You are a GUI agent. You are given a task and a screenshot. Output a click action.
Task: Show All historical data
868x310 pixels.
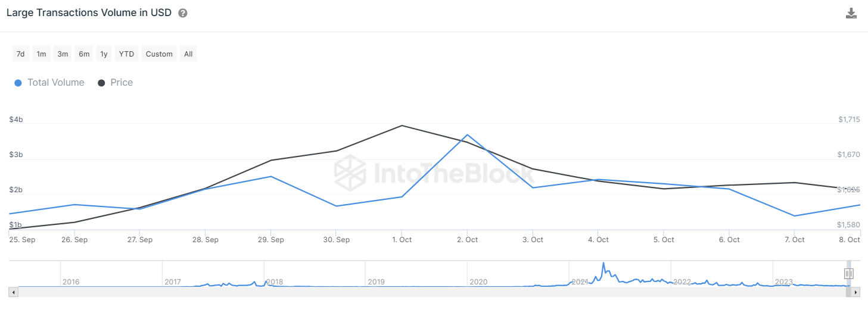tap(188, 54)
